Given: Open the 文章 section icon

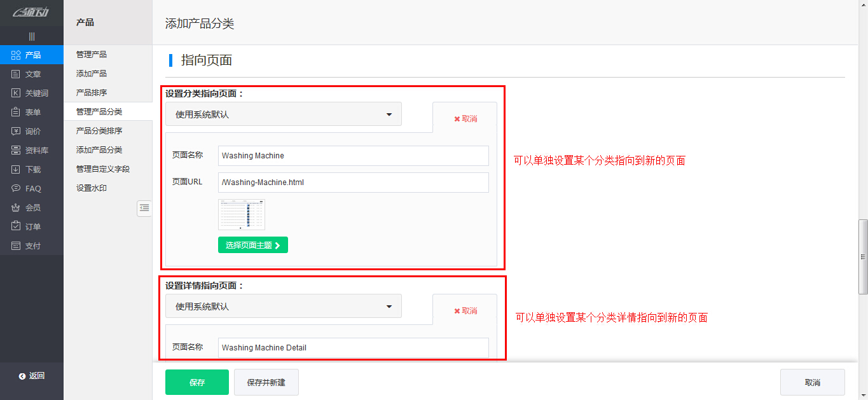Looking at the screenshot, I should [17, 74].
